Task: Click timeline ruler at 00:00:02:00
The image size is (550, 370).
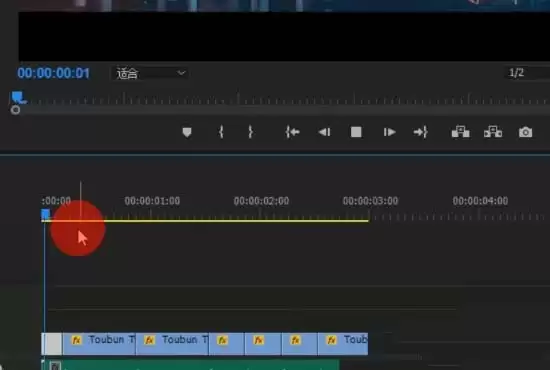Action: 261,201
